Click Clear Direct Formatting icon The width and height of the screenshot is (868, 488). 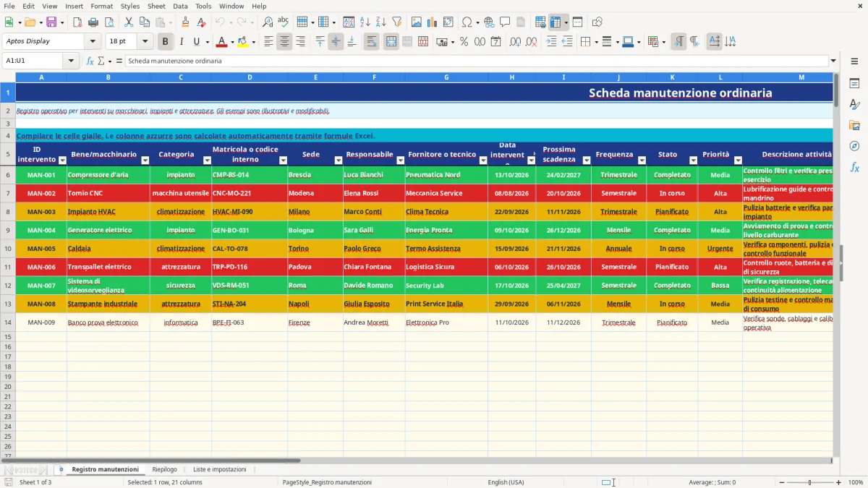click(201, 22)
